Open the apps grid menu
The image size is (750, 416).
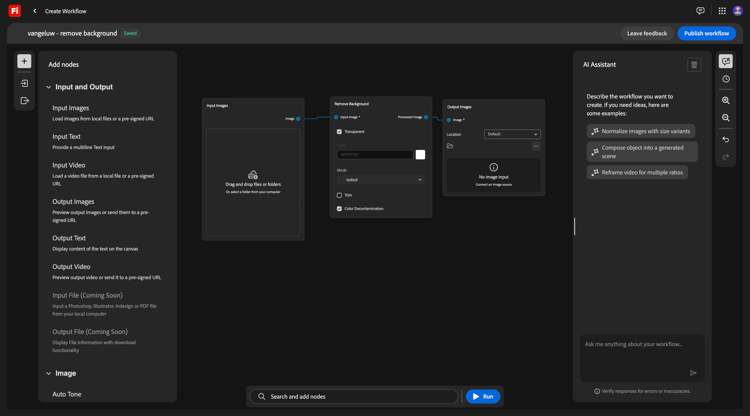tap(722, 11)
